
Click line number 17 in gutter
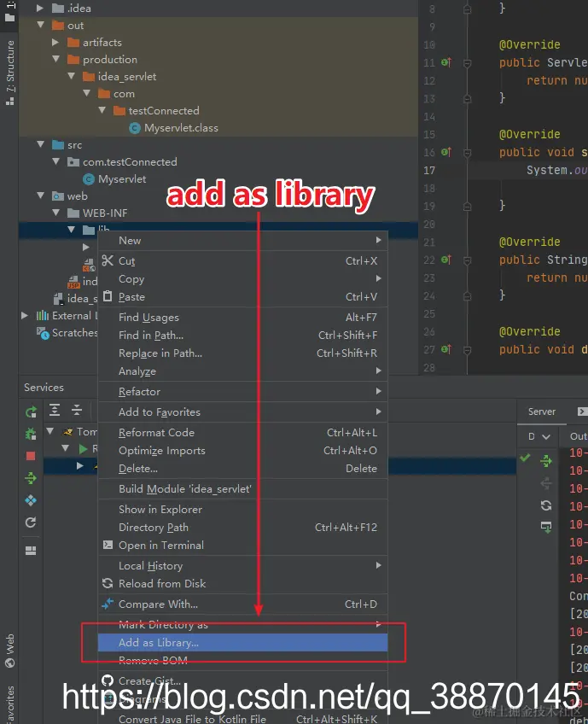(x=429, y=171)
